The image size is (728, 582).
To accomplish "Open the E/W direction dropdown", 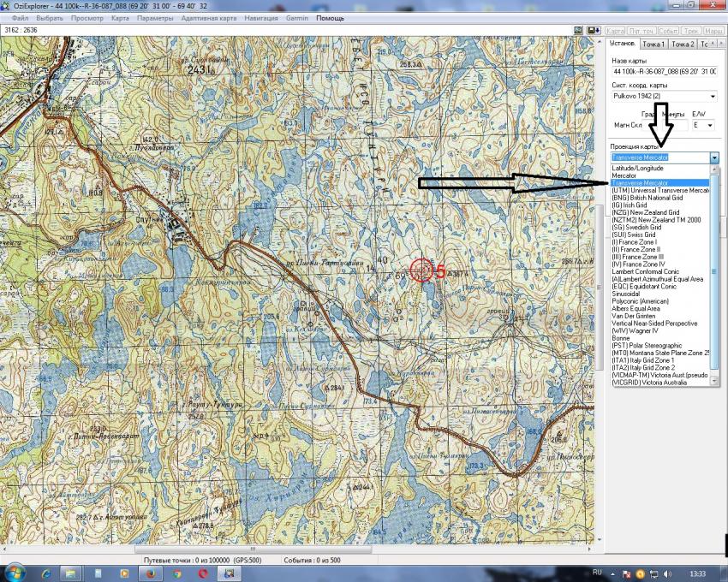I will click(x=710, y=125).
